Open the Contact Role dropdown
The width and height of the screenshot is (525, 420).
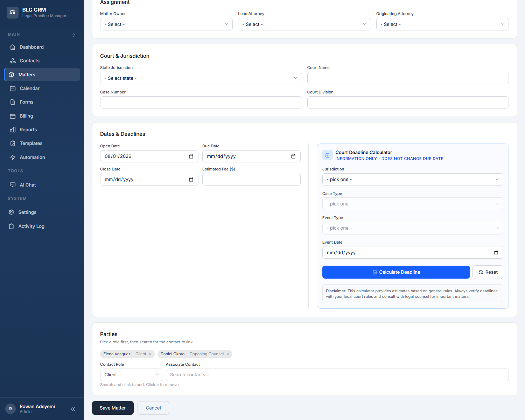[x=132, y=375]
